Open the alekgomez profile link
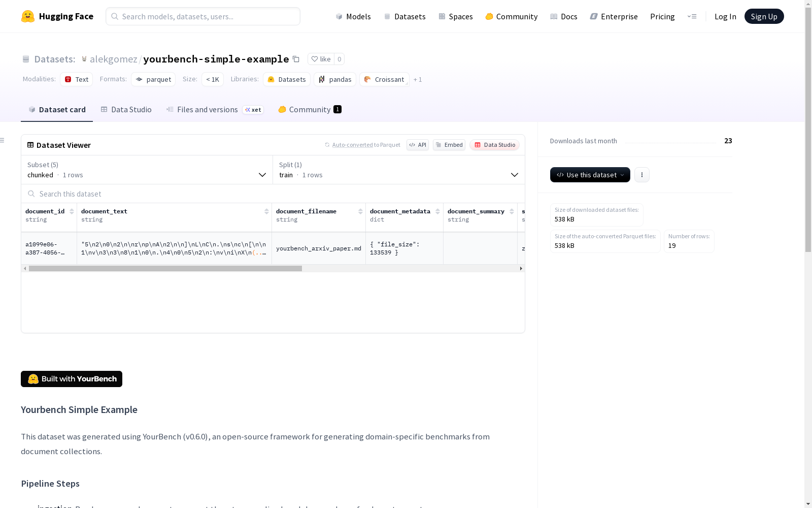 (x=114, y=59)
